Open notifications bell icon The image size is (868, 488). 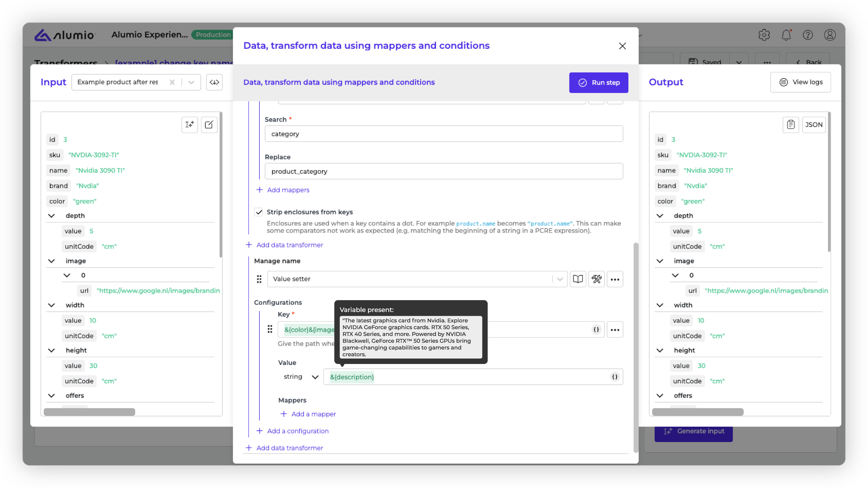pyautogui.click(x=786, y=35)
